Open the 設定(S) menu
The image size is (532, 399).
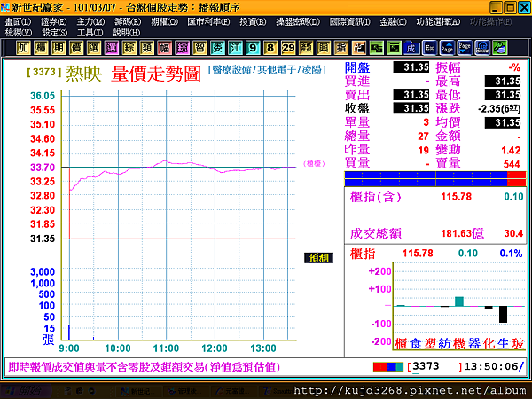tap(55, 33)
